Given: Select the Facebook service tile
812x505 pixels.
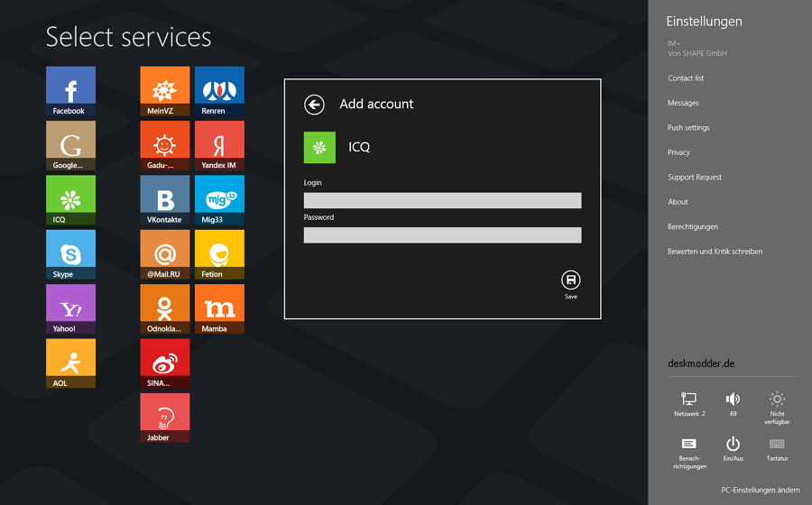Looking at the screenshot, I should coord(70,91).
